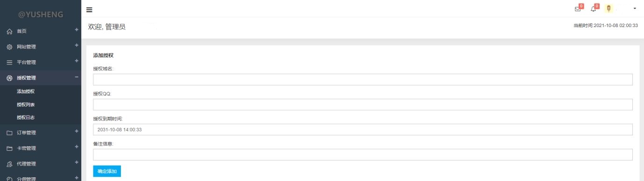Image resolution: width=644 pixels, height=181 pixels.
Task: Focus the 授权域名 input field
Action: coord(363,79)
